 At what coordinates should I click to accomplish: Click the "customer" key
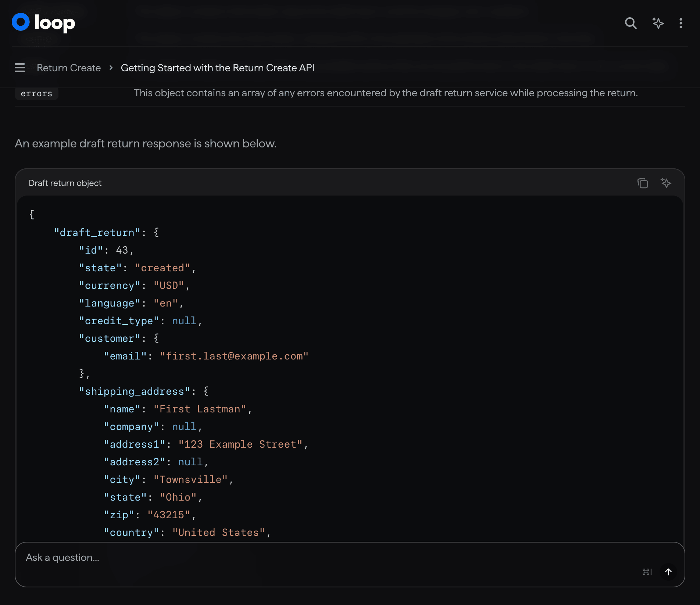[x=110, y=339]
